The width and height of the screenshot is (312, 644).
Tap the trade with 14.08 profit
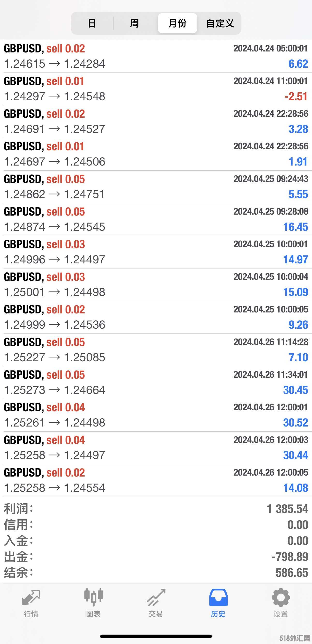(156, 480)
